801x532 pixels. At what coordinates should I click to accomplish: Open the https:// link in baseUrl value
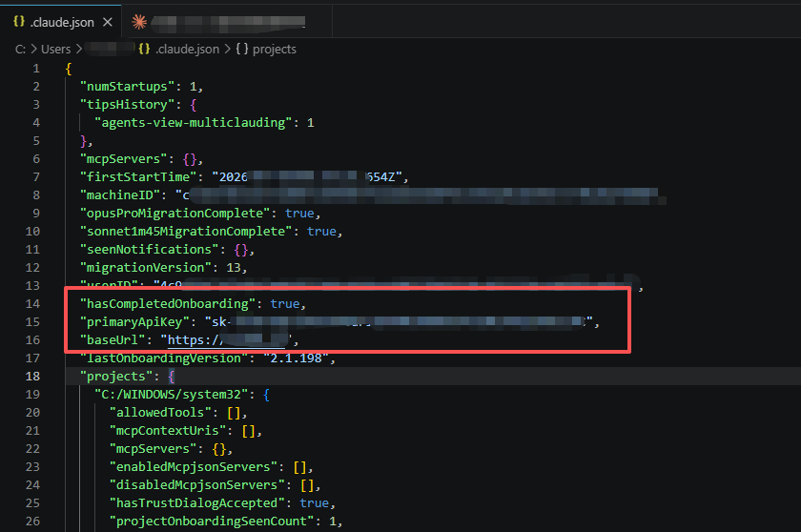[227, 340]
